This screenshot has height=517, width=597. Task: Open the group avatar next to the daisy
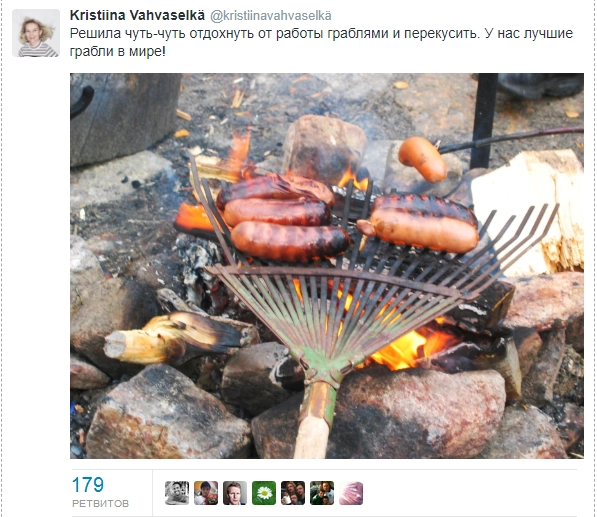pyautogui.click(x=293, y=493)
